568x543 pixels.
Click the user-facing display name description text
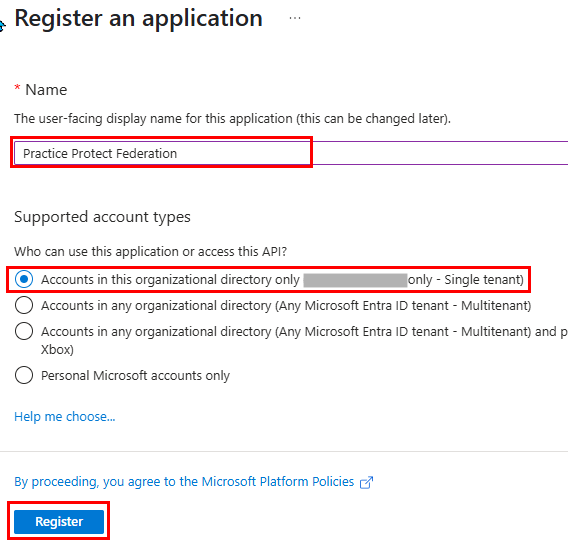(232, 119)
